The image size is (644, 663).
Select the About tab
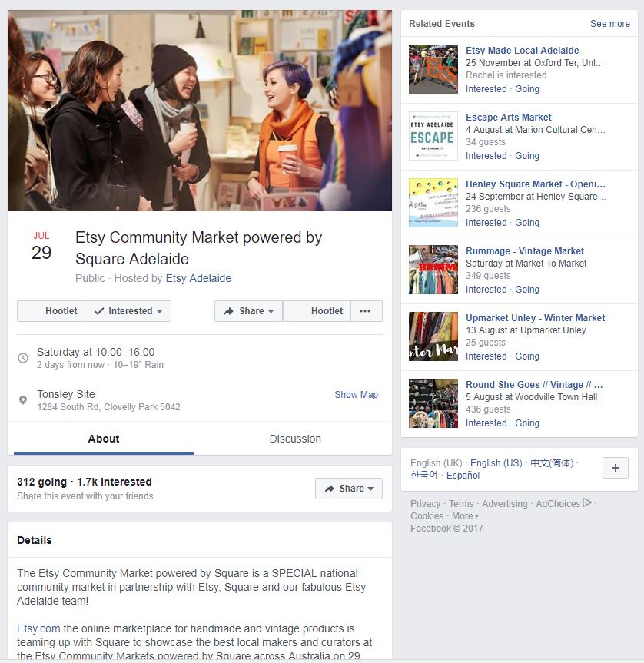[104, 439]
